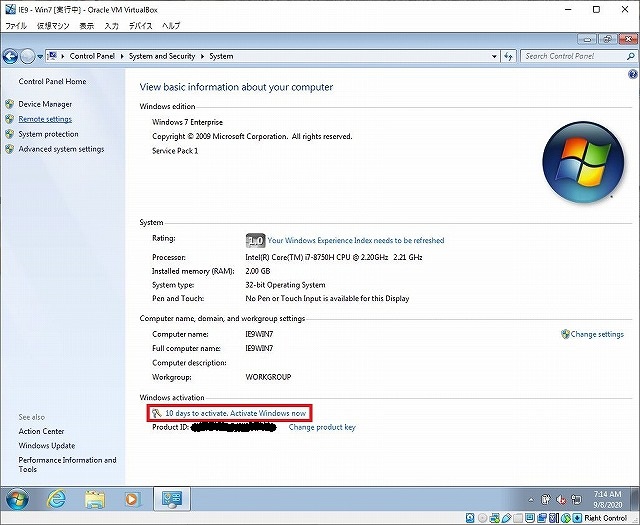
Task: Expand the address bar history dropdown
Action: point(494,56)
